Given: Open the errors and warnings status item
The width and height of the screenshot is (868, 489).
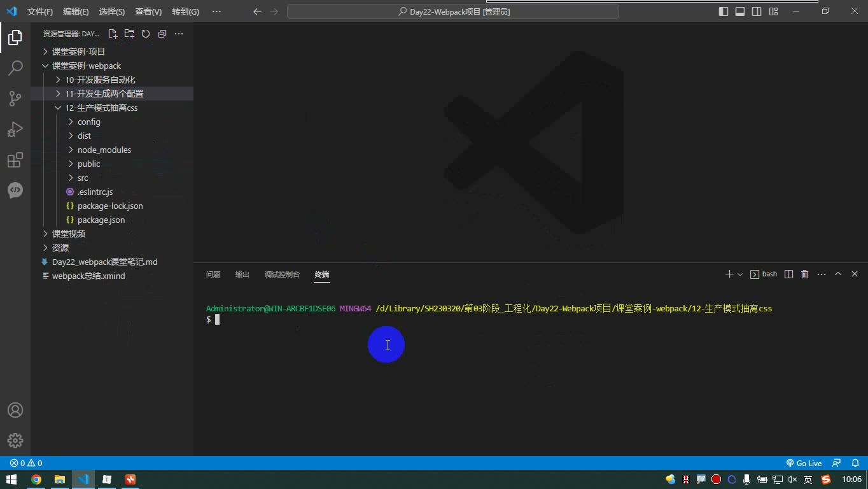Looking at the screenshot, I should (26, 464).
